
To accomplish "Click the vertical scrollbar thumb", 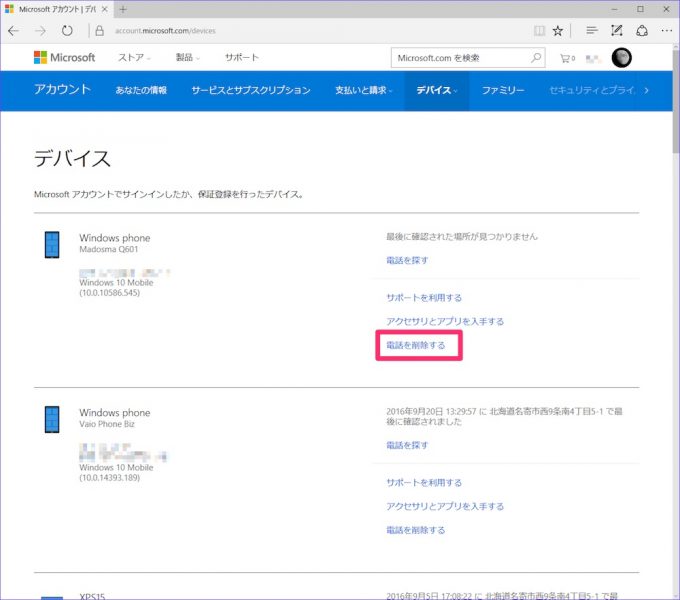I will point(676,100).
